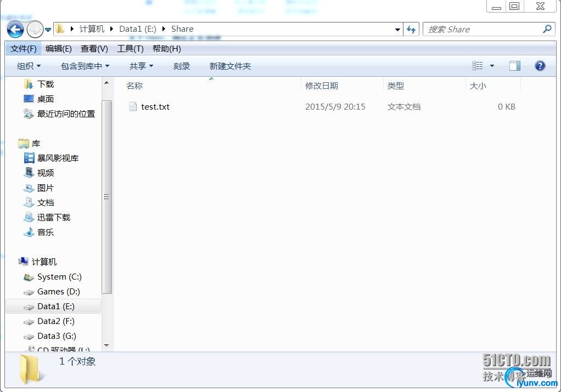Toggle the preview pane button
This screenshot has width=561, height=392.
[514, 66]
